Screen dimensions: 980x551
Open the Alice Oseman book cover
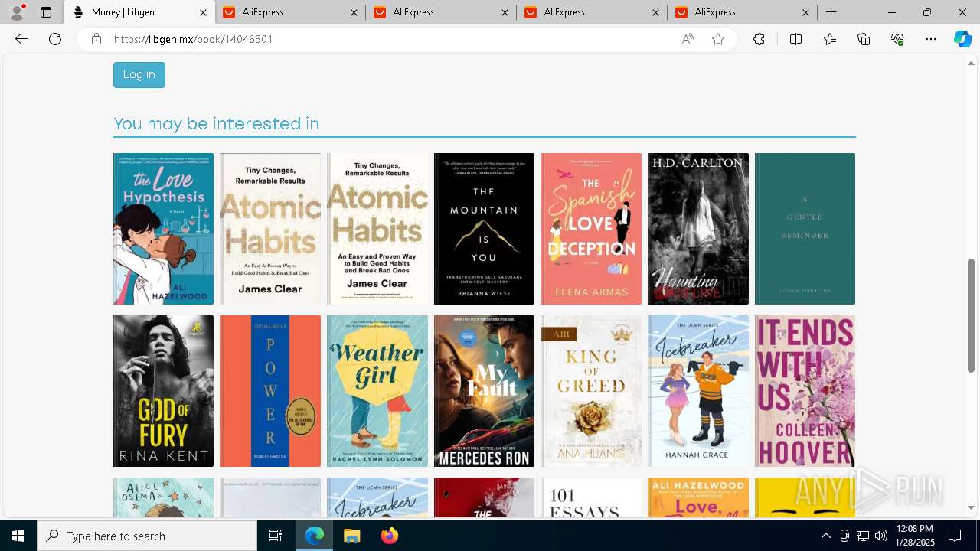coord(163,497)
